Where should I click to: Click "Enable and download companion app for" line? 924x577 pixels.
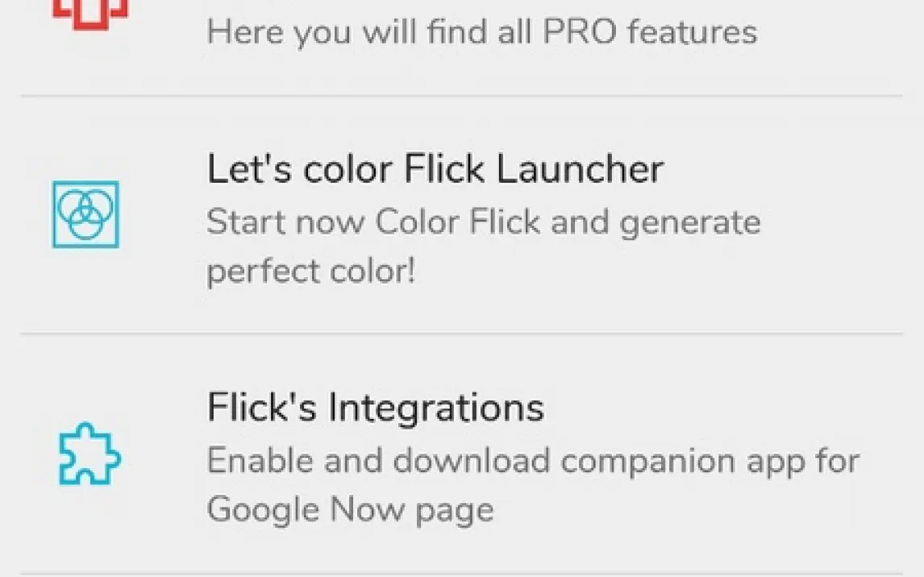point(533,461)
